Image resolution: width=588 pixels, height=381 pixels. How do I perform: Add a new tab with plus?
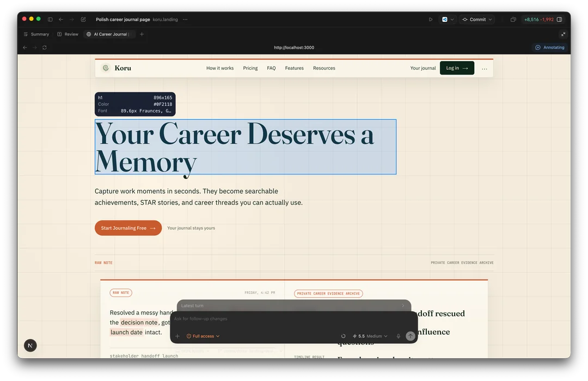(142, 34)
